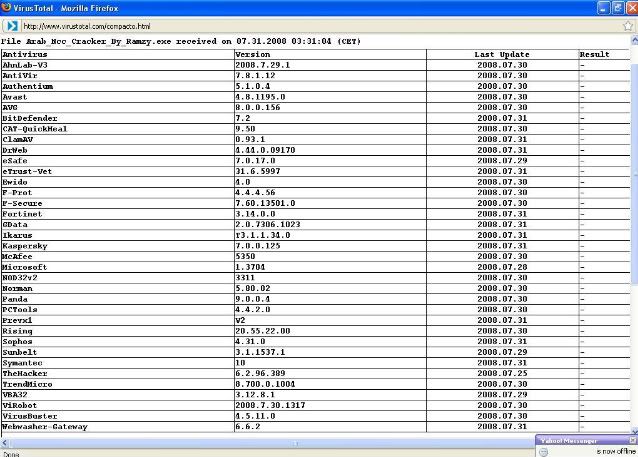Viewport: 638px width, 457px height.
Task: Select the DrWeb row name
Action: click(x=15, y=150)
